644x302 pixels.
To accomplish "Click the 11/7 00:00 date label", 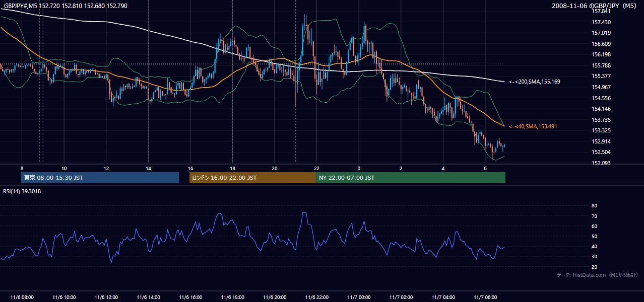I will click(x=359, y=297).
